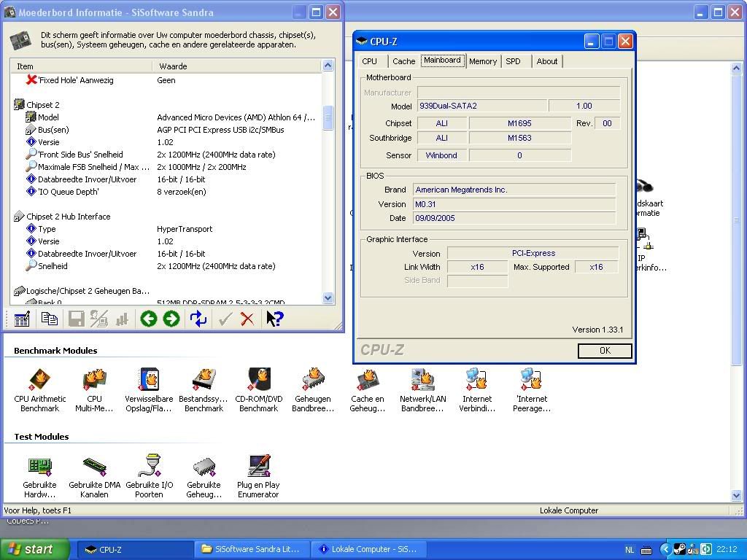The height and width of the screenshot is (560, 747).
Task: Click the copy icon in Sandra toolbar
Action: [49, 319]
